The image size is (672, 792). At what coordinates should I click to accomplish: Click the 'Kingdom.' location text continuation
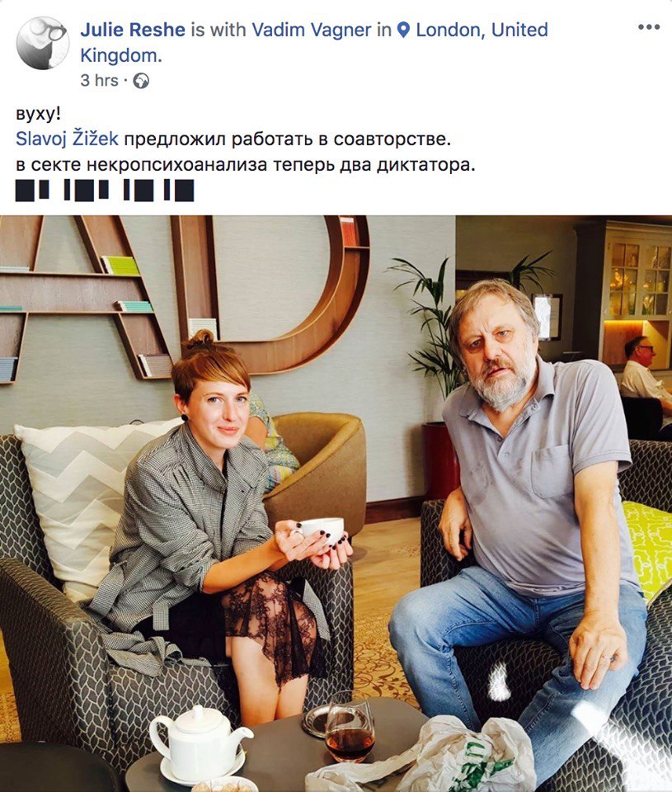tap(121, 55)
